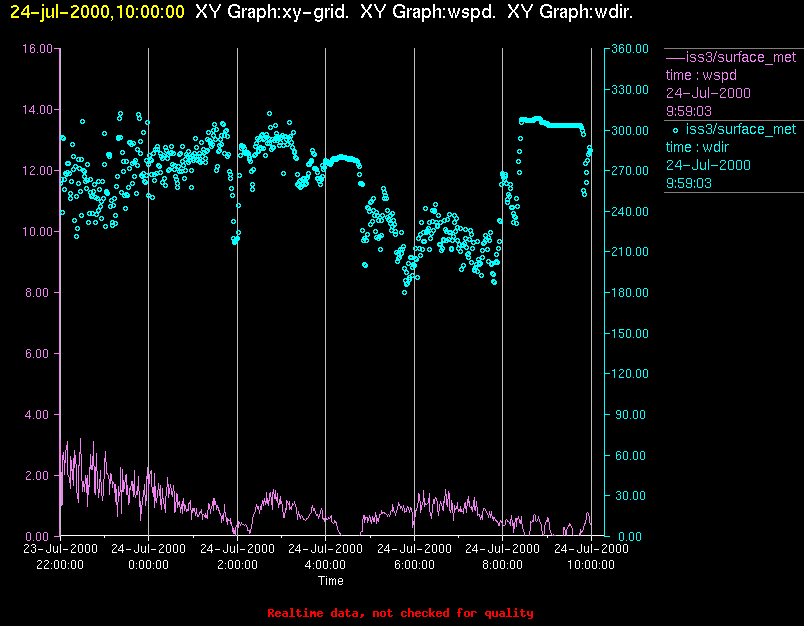Click the right axis value 60.00
Image resolution: width=804 pixels, height=626 pixels.
tap(630, 456)
